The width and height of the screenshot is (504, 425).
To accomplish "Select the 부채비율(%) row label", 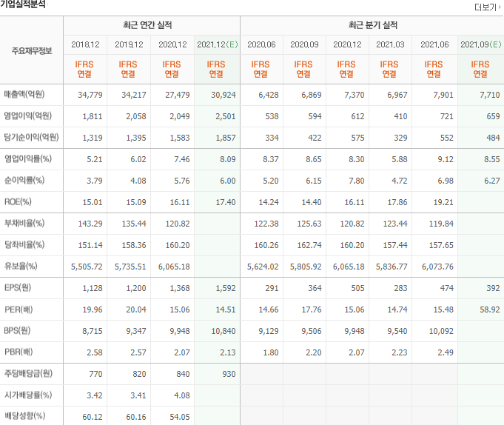I will pos(24,223).
